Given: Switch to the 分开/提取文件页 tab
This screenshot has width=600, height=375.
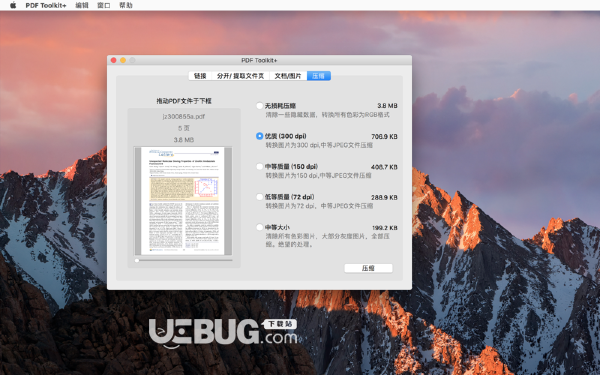Looking at the screenshot, I should click(240, 76).
